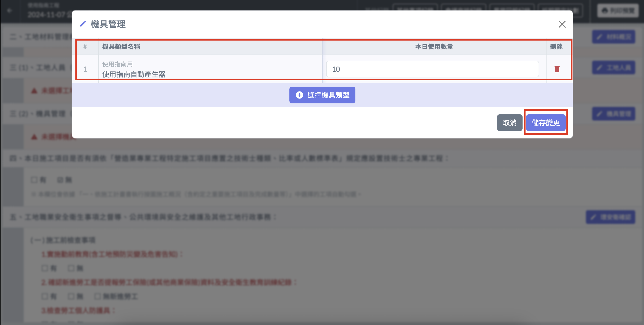Click the 列印預覽 print preview button
Screen dimensions: 644x325
coord(618,11)
